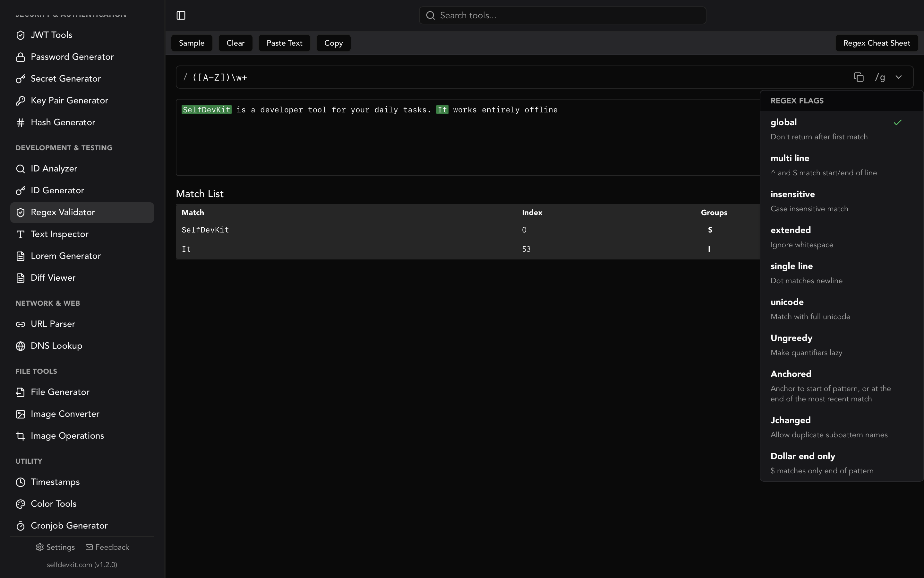Enable the extended flag
The height and width of the screenshot is (578, 924).
click(842, 237)
